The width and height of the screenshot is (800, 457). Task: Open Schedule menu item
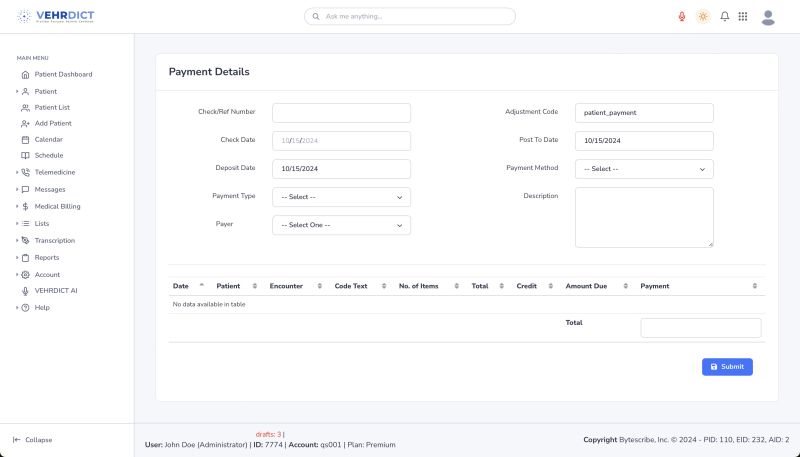[49, 155]
